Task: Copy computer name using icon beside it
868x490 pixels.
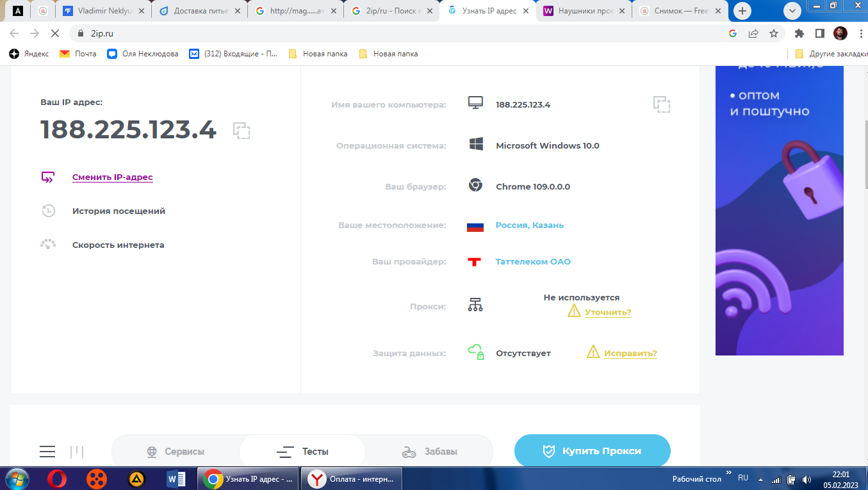Action: [x=662, y=105]
